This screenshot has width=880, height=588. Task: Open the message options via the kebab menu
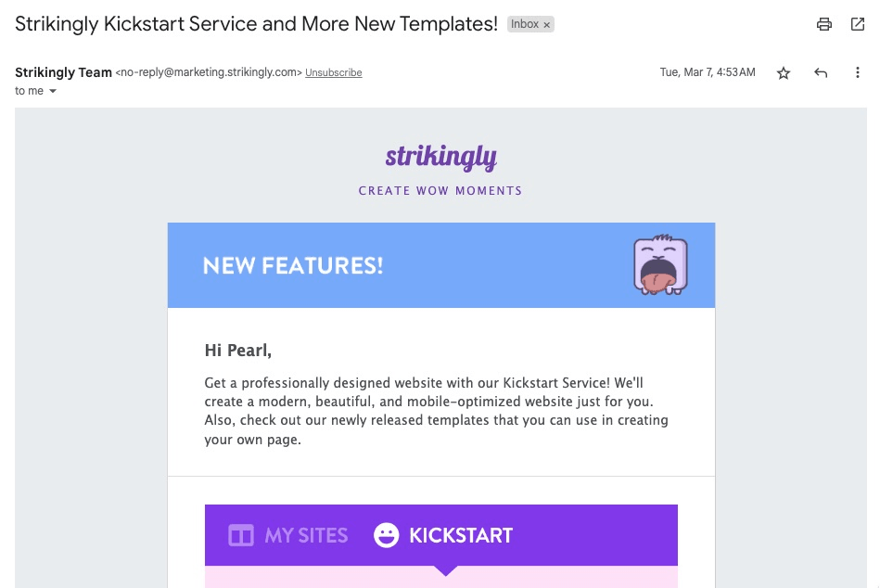click(858, 72)
